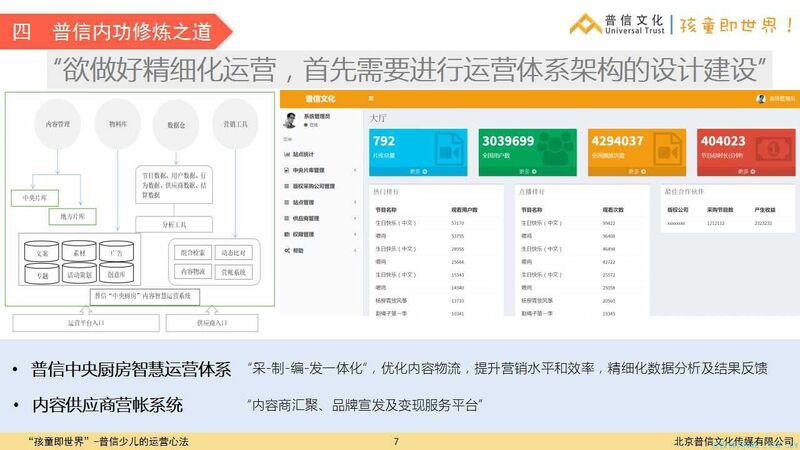Viewport: 800px width, 450px height.
Task: Click the money icon on red 404023 card
Action: coord(773,149)
